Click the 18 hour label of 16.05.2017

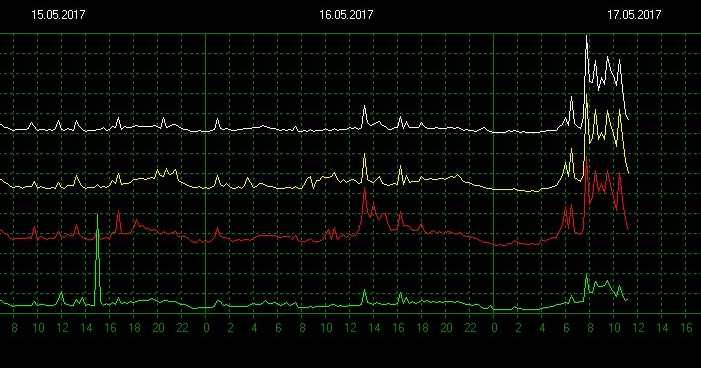[422, 328]
